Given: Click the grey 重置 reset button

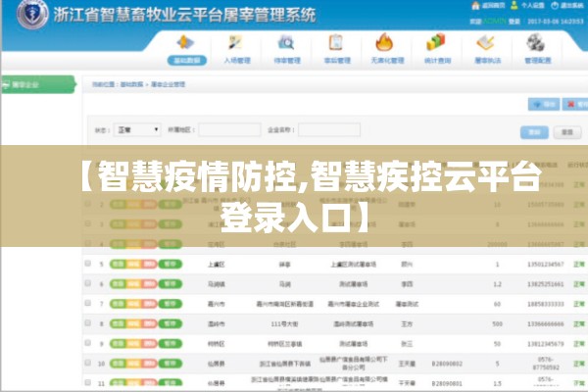Looking at the screenshot, I should [567, 132].
